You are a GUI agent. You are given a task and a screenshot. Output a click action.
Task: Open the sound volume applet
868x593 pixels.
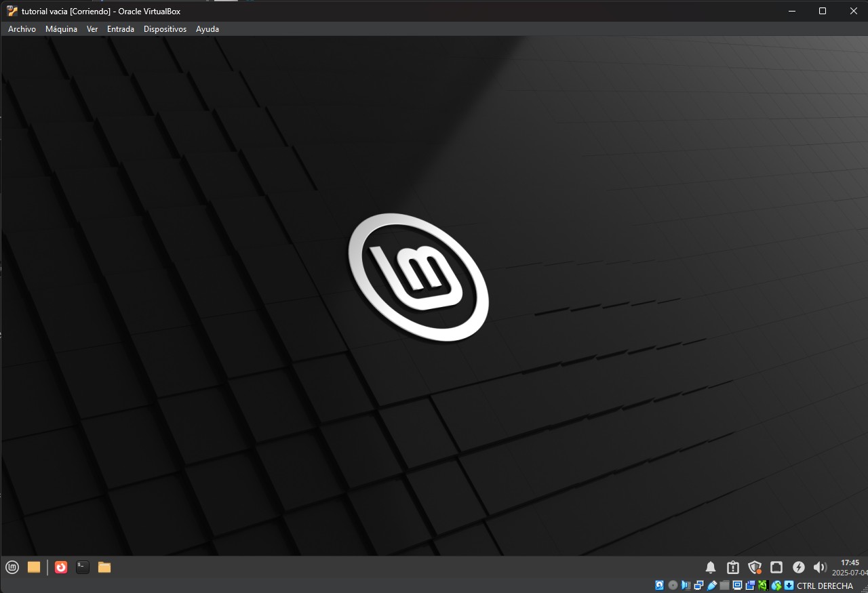[820, 567]
